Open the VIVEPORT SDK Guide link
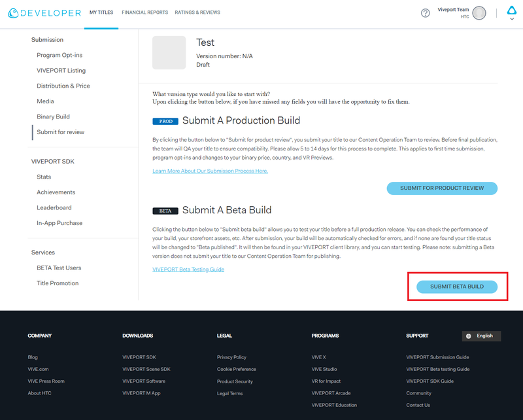 point(430,381)
